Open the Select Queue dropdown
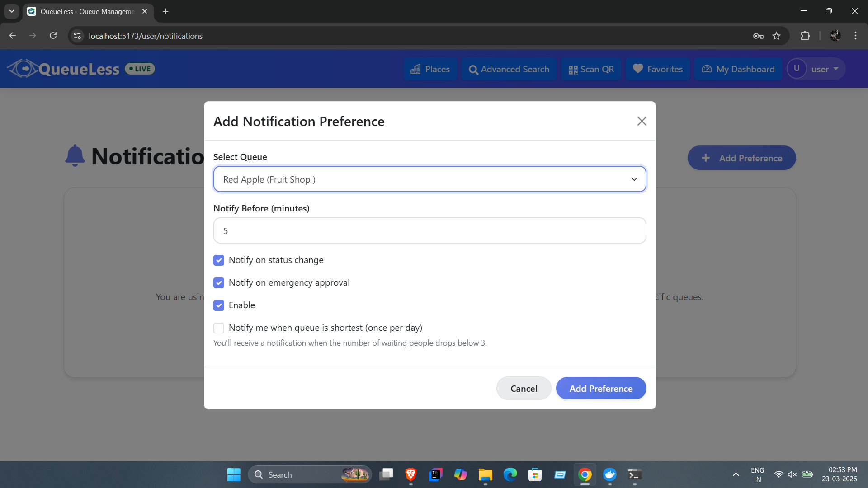Viewport: 868px width, 488px height. (429, 179)
